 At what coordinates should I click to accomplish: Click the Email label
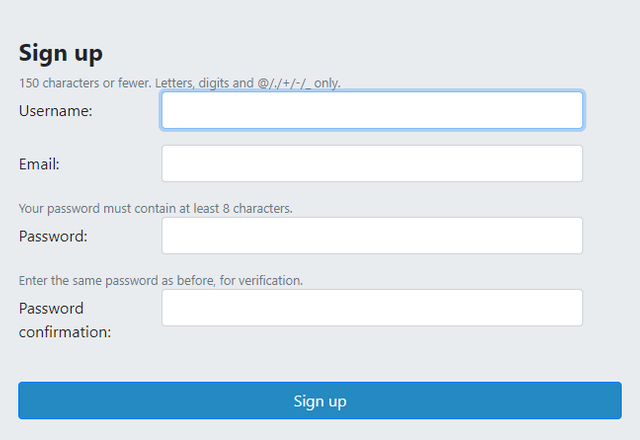(x=40, y=164)
